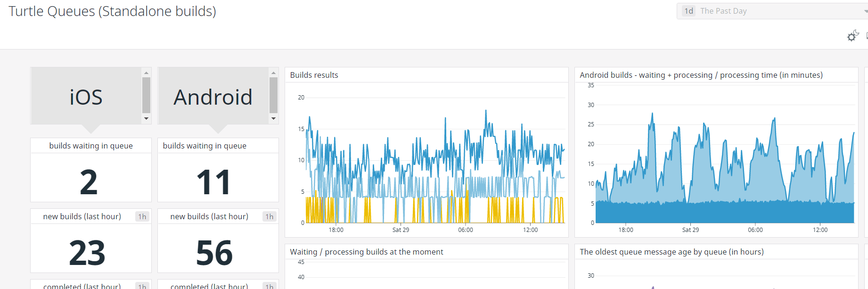This screenshot has width=868, height=289.
Task: Select the "Builds results" graph title
Action: (314, 75)
